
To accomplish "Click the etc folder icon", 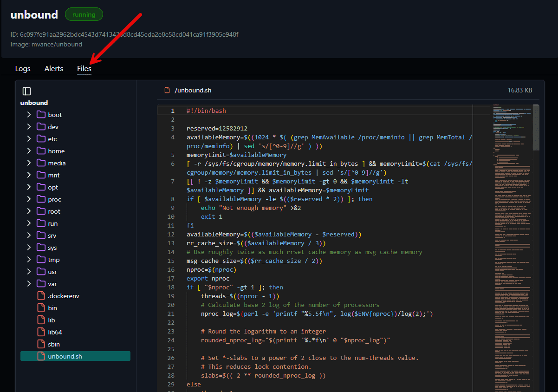I will pos(40,138).
